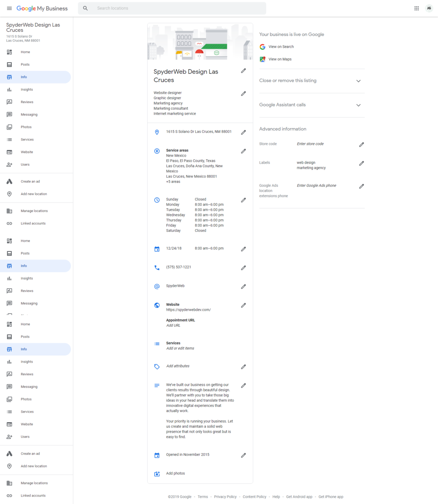Click Get Android app footer link
The height and width of the screenshot is (504, 438).
[299, 497]
